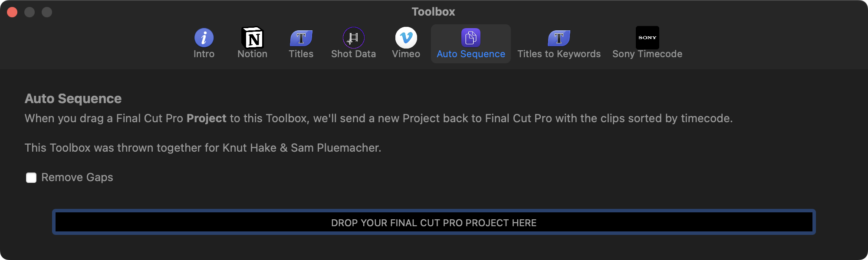
Task: Click the Auto Sequence tab label
Action: (x=471, y=54)
